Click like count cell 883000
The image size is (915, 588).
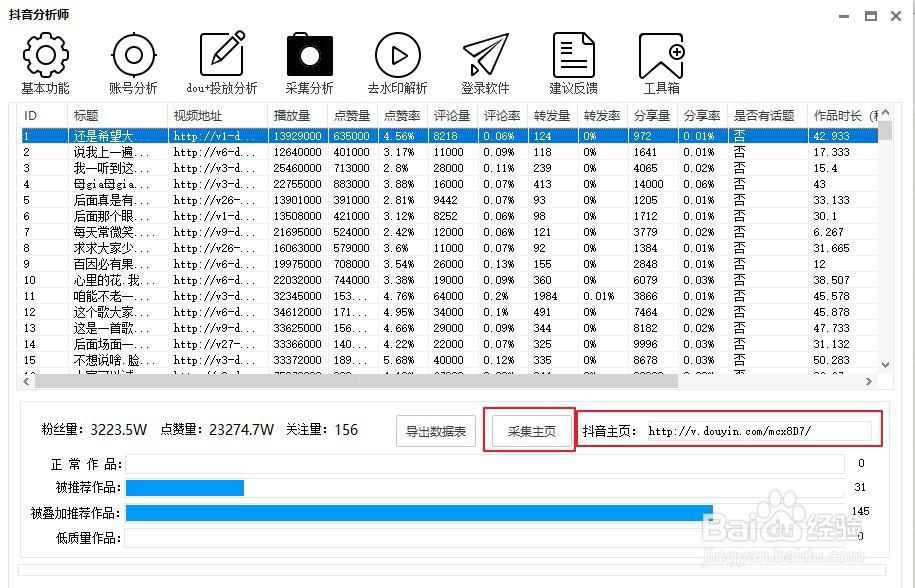pyautogui.click(x=351, y=184)
